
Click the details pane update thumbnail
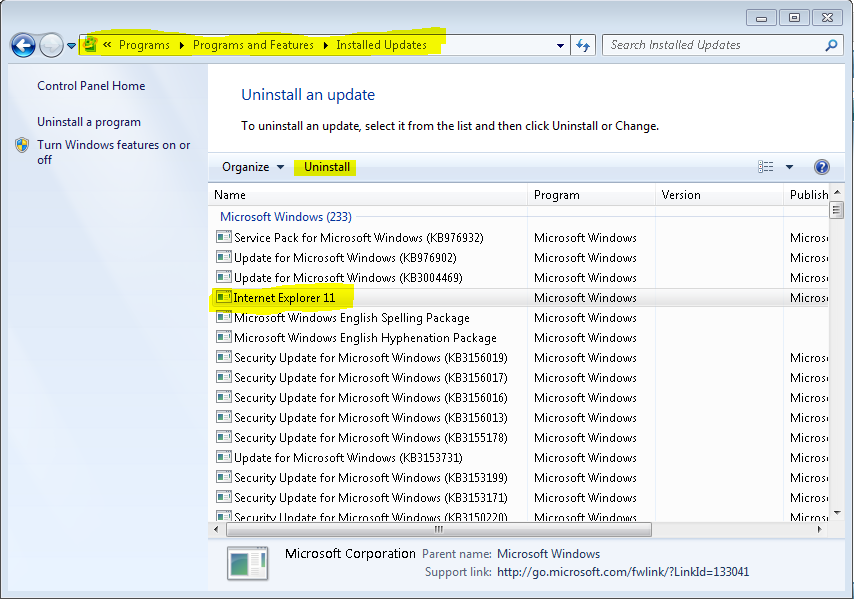(248, 563)
